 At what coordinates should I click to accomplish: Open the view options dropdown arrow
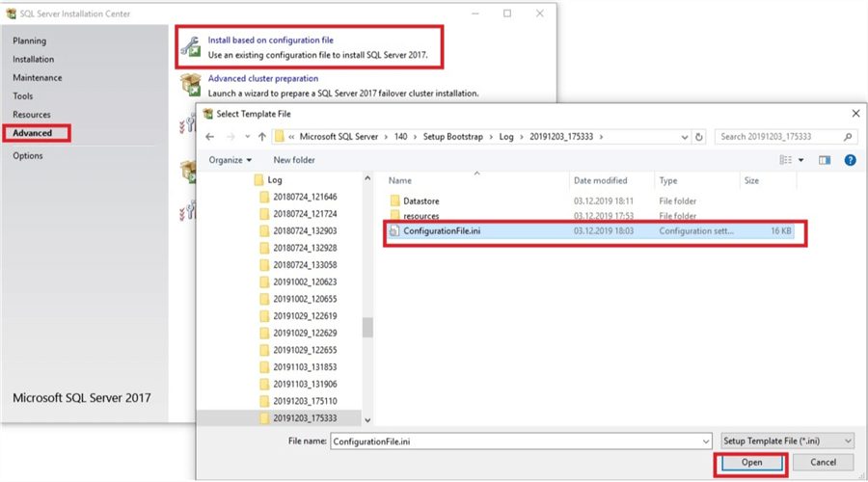point(801,160)
